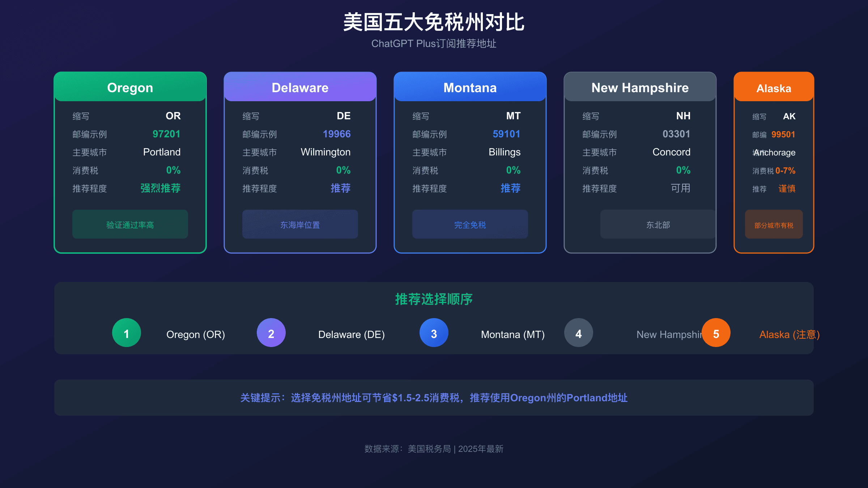Image resolution: width=868 pixels, height=488 pixels.
Task: Select the Montana card header
Action: (470, 87)
